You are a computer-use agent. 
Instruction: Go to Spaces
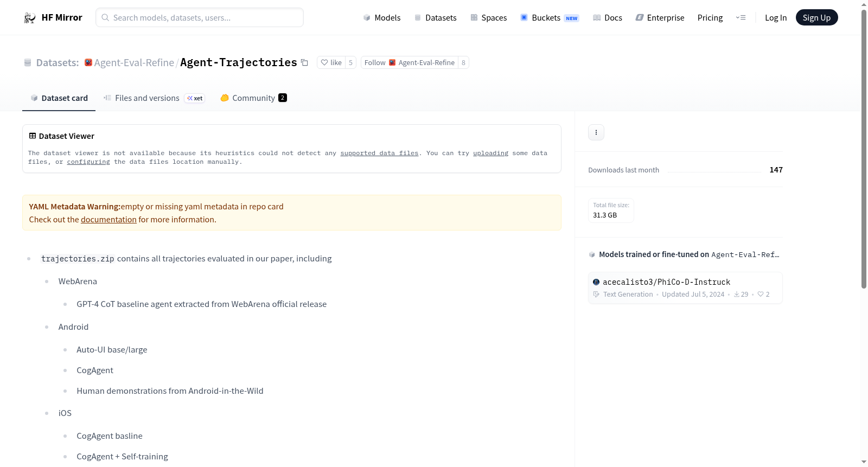[489, 18]
